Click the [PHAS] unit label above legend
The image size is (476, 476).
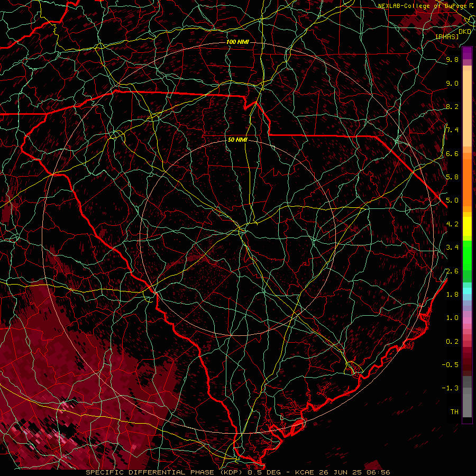[x=447, y=36]
